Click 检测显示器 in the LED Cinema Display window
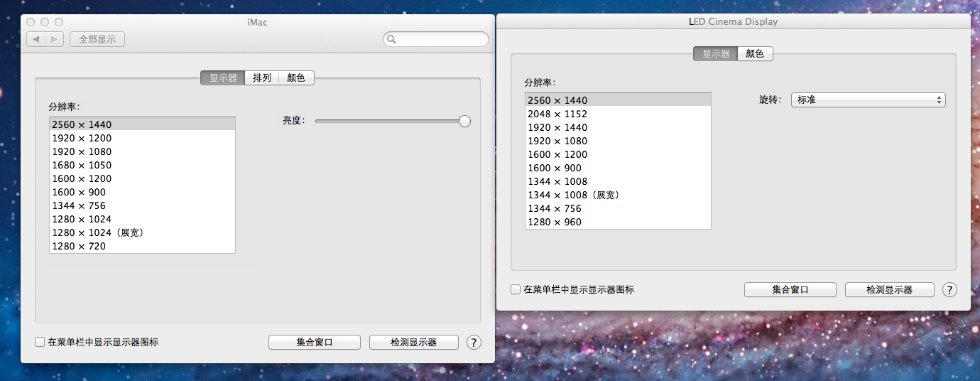 (x=890, y=289)
